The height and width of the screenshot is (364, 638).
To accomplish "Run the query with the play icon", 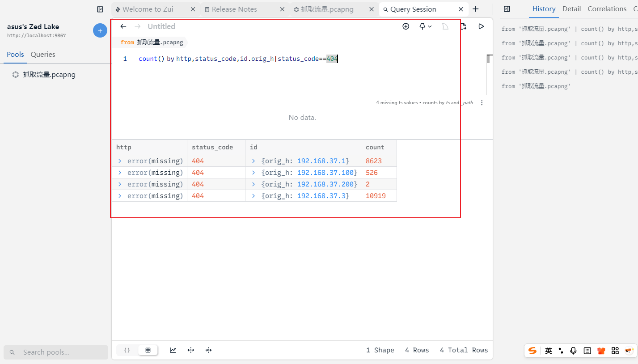I will 481,26.
